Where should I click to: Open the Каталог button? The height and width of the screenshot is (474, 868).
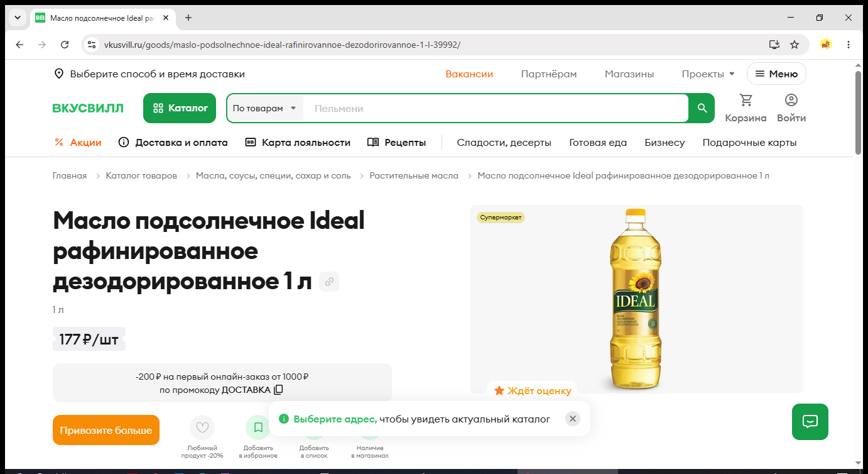[x=180, y=108]
